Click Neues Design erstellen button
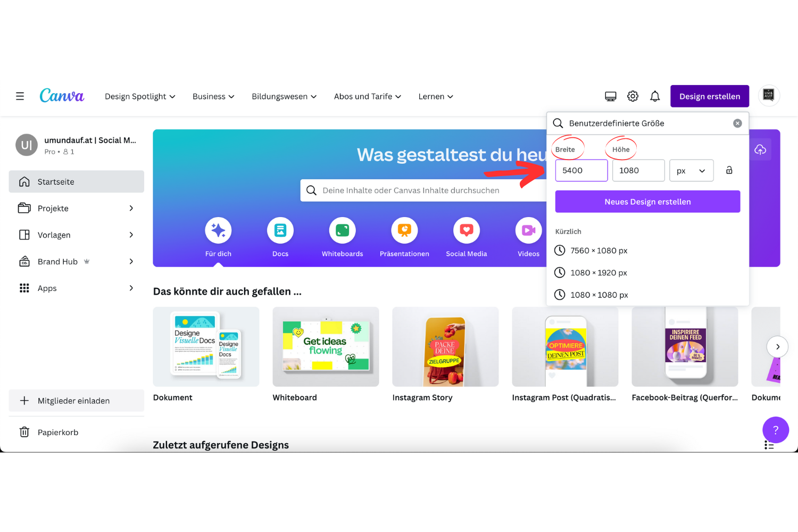The width and height of the screenshot is (798, 532). (x=647, y=202)
